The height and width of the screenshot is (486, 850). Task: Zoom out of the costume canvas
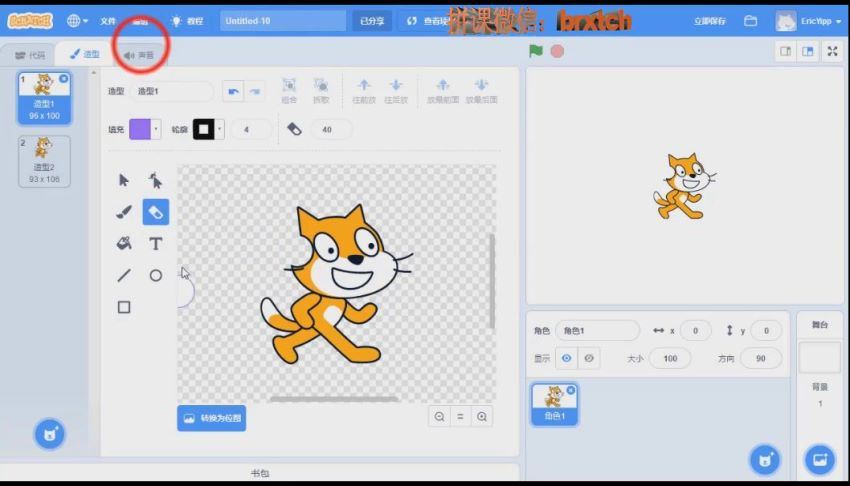click(x=439, y=417)
